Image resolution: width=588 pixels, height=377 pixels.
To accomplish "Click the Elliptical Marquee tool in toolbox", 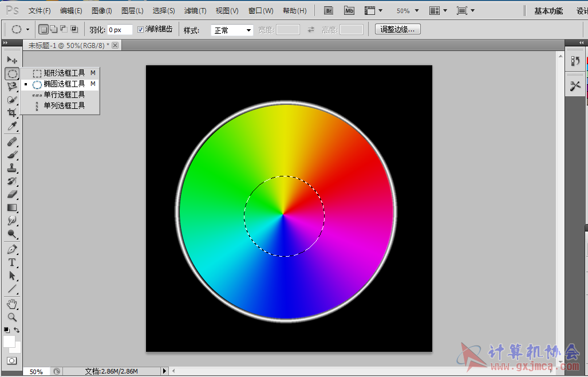I will coord(12,73).
